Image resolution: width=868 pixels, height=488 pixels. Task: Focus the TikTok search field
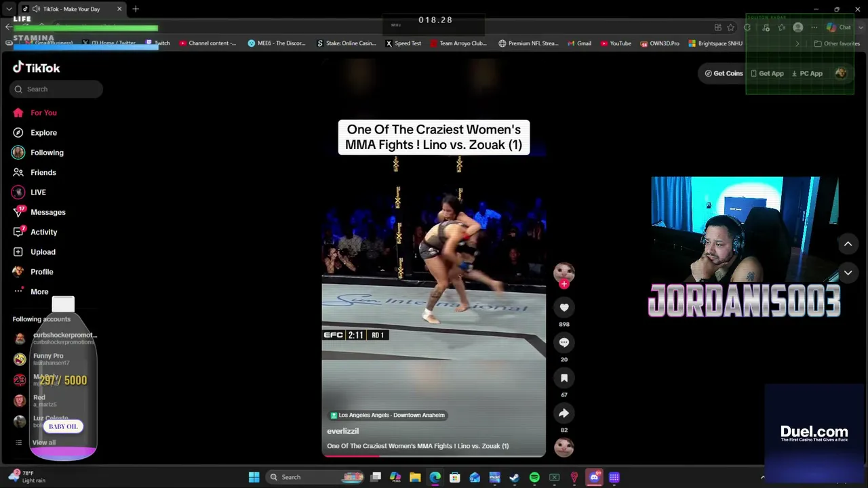point(56,89)
